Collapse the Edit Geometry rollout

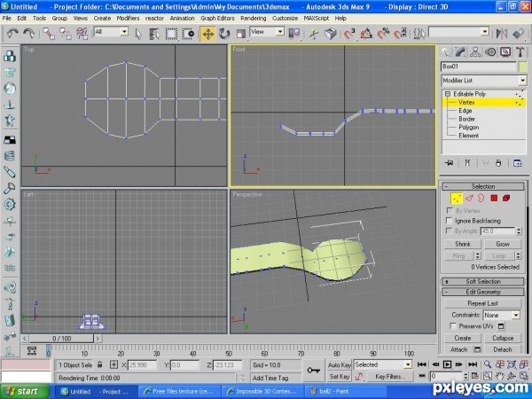(x=483, y=292)
